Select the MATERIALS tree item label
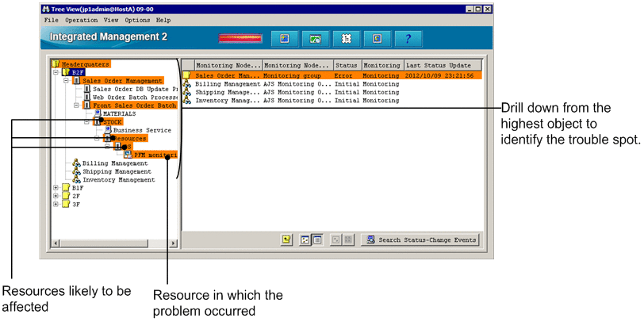Image resolution: width=644 pixels, height=322 pixels. tap(119, 113)
